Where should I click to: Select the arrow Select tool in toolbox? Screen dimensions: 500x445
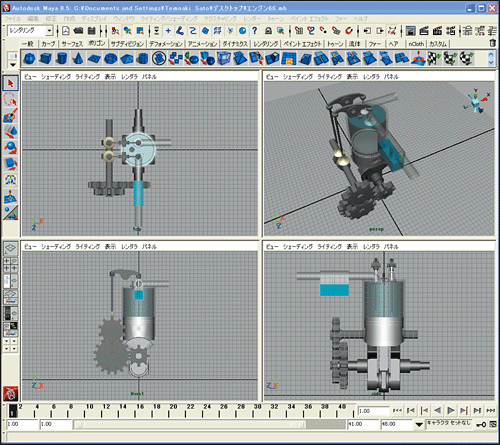pos(11,83)
